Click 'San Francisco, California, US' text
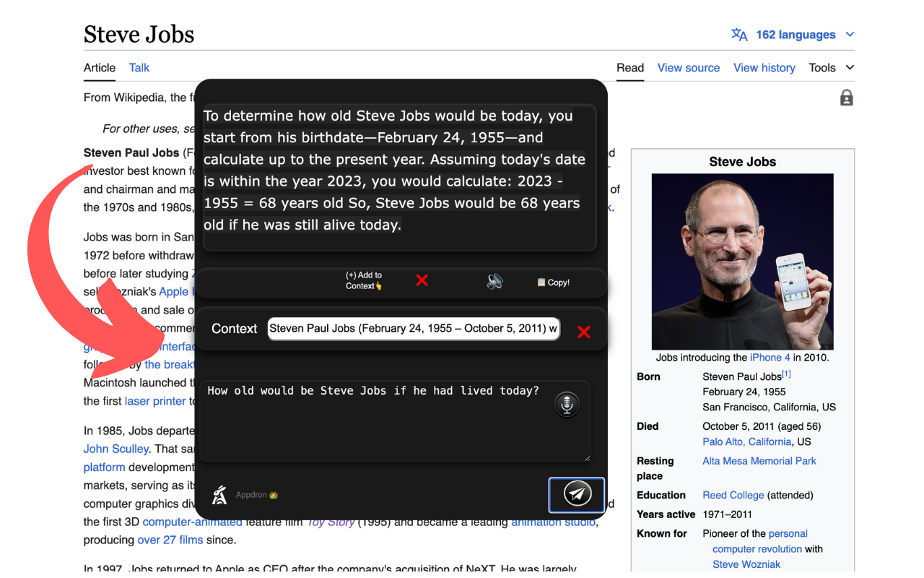Screen dimensions: 924x578 770,407
